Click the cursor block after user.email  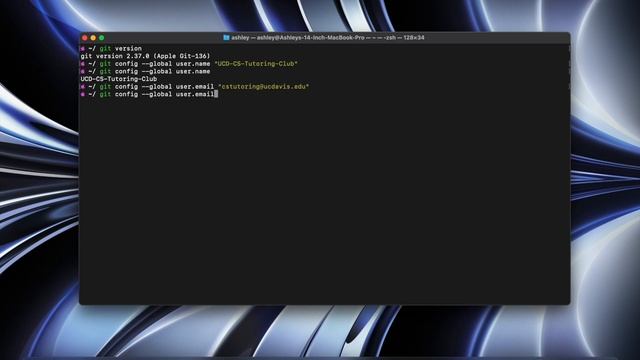click(216, 94)
